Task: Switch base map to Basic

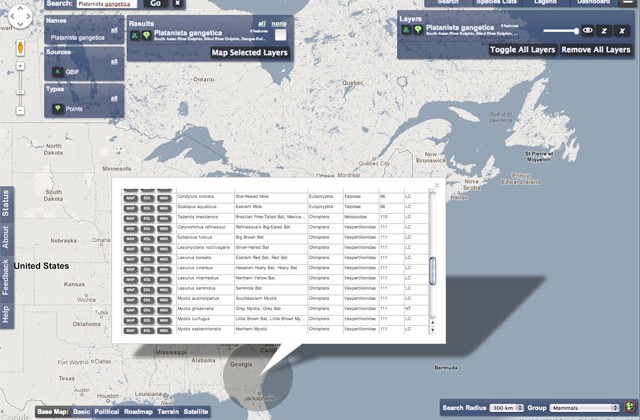Action: (x=82, y=411)
